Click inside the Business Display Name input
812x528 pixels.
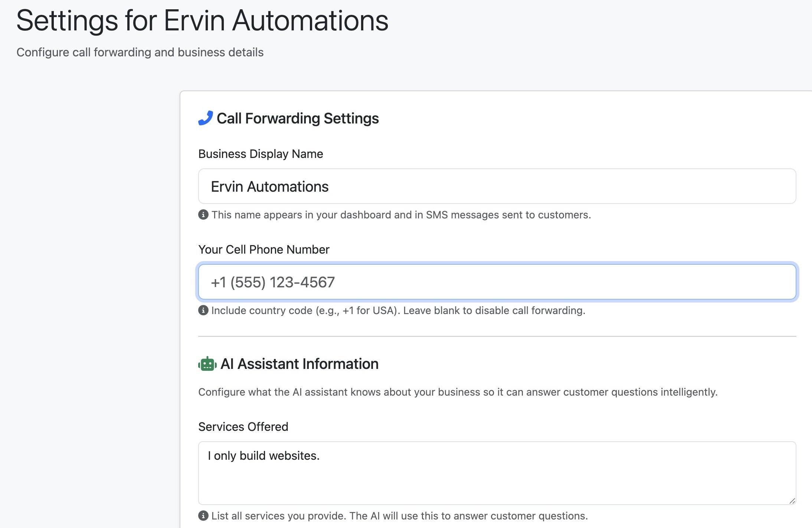(497, 186)
